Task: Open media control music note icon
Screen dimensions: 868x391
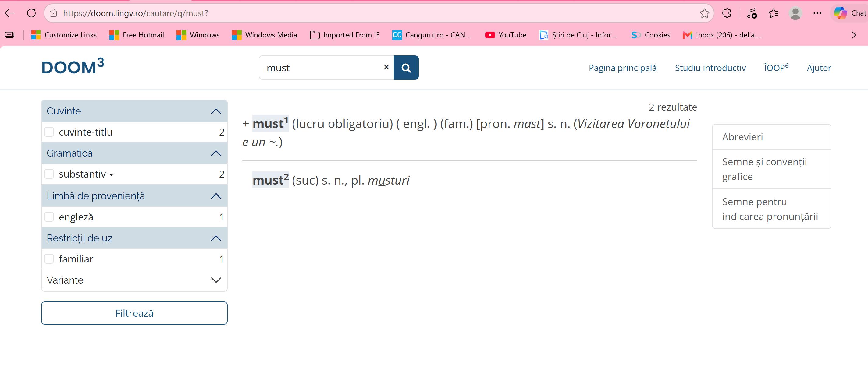Action: [x=752, y=13]
